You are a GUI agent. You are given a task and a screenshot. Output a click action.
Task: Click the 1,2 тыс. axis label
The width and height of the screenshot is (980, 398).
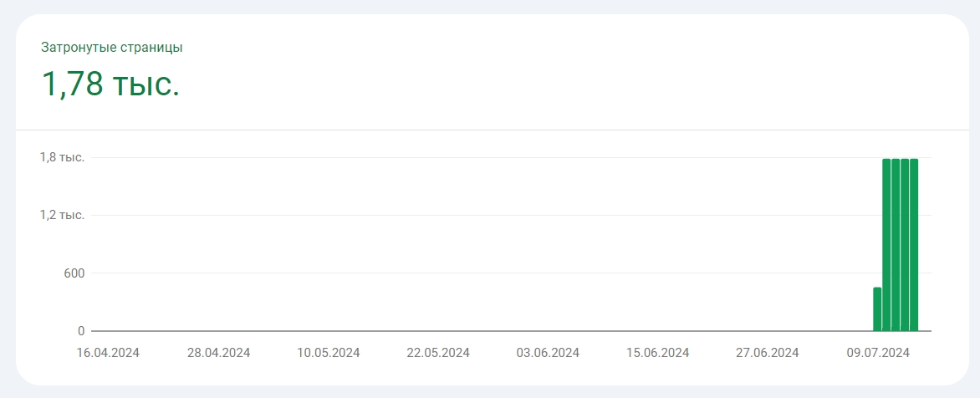(x=62, y=215)
